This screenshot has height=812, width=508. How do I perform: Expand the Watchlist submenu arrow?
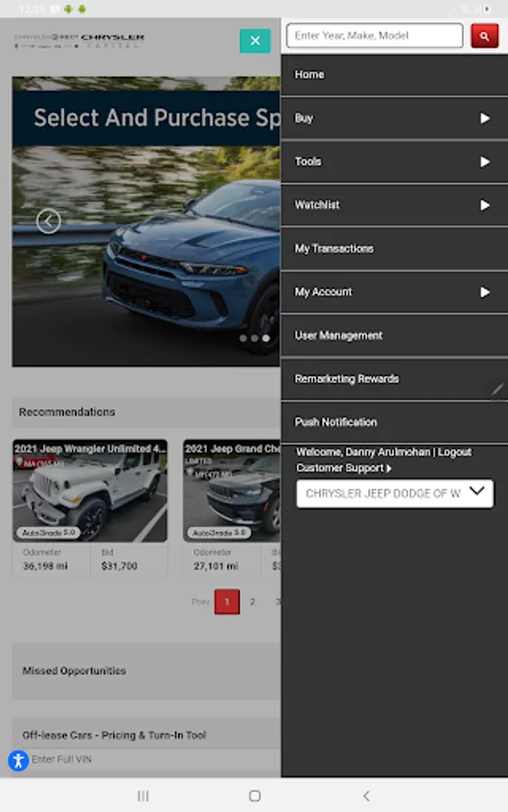tap(485, 206)
